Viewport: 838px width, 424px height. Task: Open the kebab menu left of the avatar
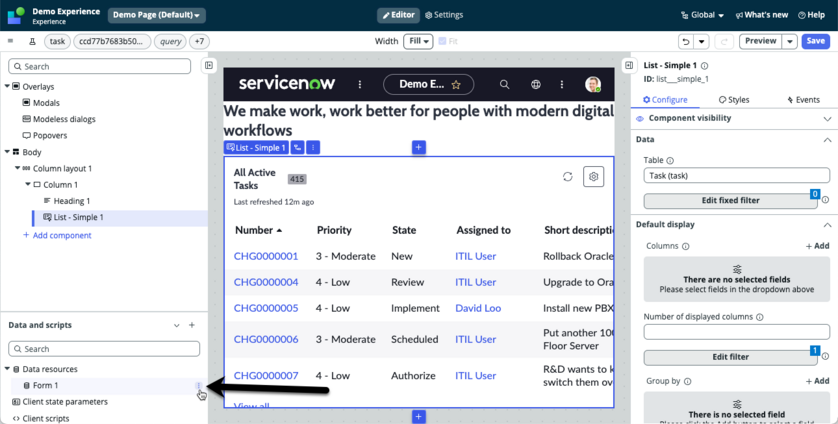point(562,84)
